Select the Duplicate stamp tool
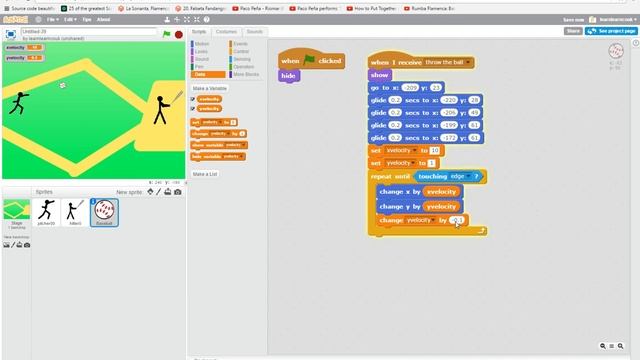Screen dimensions: 640x360 click(x=167, y=19)
